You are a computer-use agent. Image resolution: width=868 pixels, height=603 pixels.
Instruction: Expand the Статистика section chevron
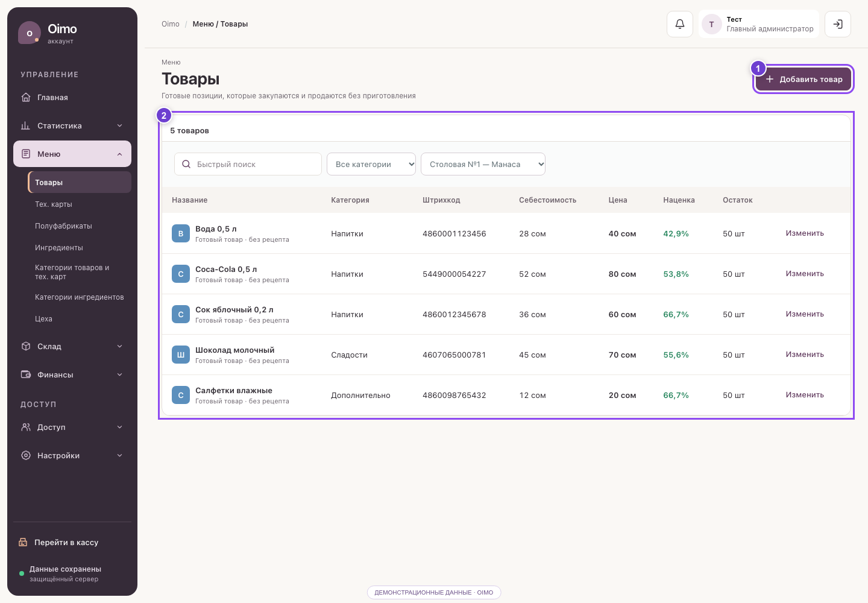(119, 125)
